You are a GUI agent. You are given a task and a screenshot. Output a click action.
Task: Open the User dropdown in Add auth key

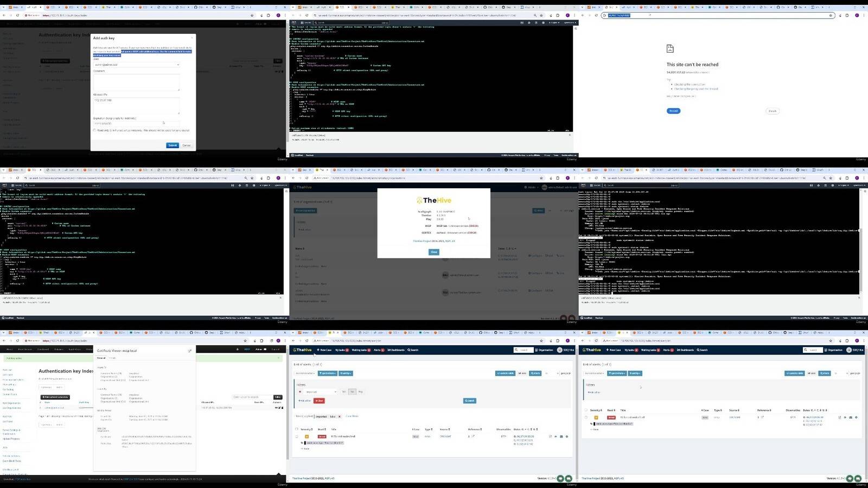coord(136,65)
